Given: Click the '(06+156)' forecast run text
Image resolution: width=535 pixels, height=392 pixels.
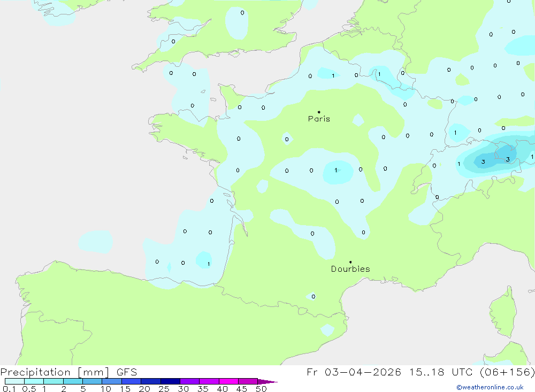Looking at the screenshot, I should pos(507,372).
